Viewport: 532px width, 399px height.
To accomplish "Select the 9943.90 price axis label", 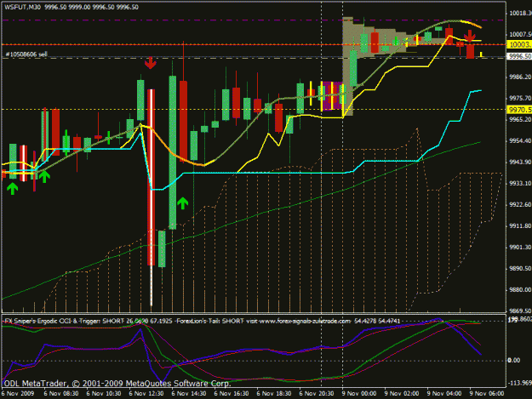I will (520, 162).
